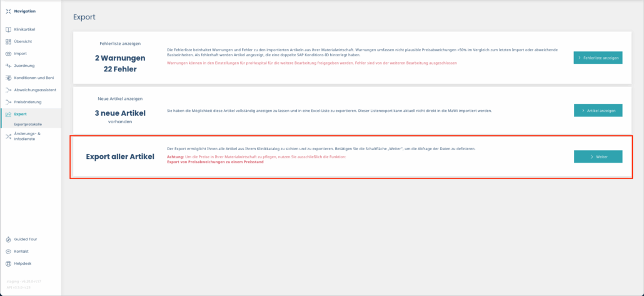Click the Preisänderung icon

coord(8,102)
